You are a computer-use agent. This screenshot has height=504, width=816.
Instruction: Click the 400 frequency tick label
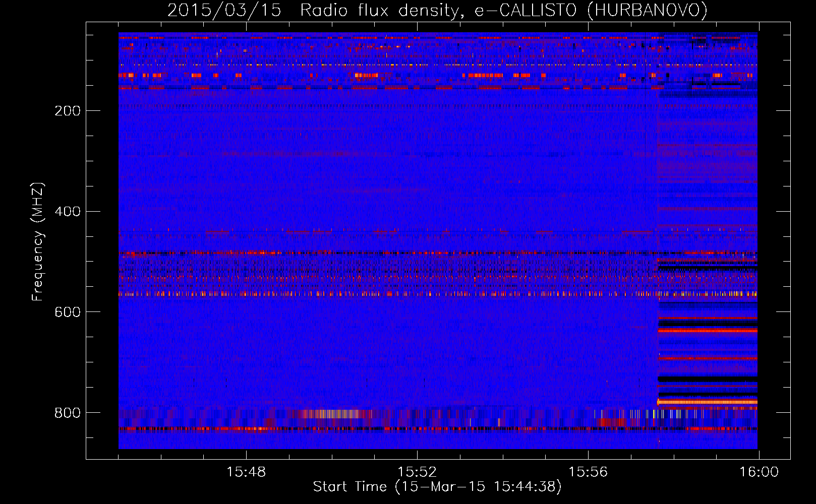68,212
